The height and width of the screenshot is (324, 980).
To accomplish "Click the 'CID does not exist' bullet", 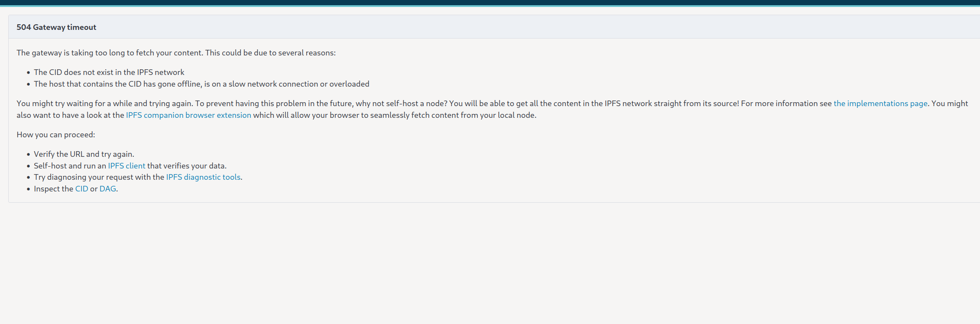I will tap(109, 72).
